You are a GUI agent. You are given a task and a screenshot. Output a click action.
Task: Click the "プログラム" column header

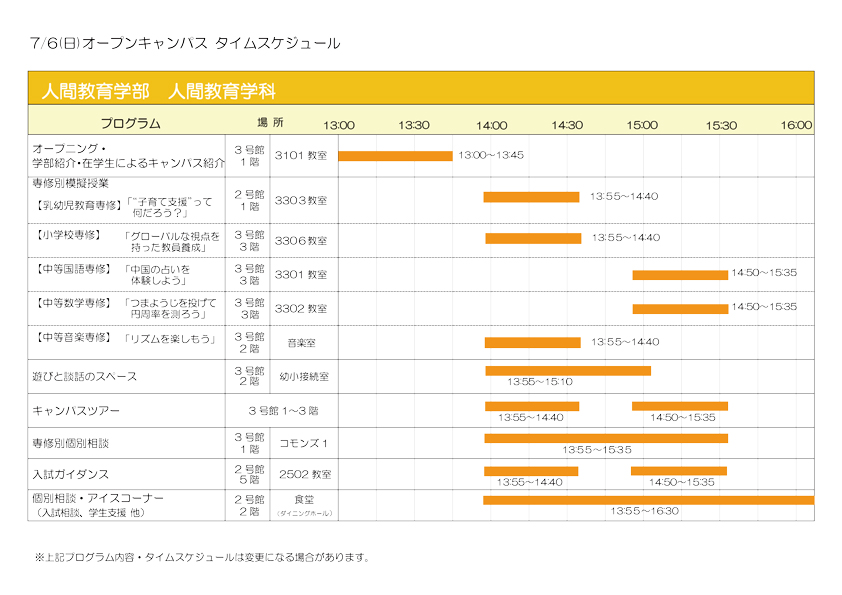(130, 124)
